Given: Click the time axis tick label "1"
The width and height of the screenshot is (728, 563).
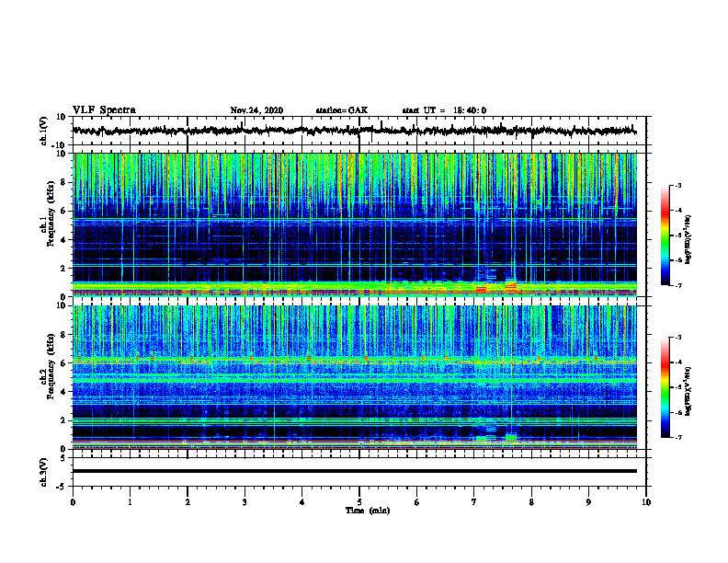Looking at the screenshot, I should click(130, 502).
